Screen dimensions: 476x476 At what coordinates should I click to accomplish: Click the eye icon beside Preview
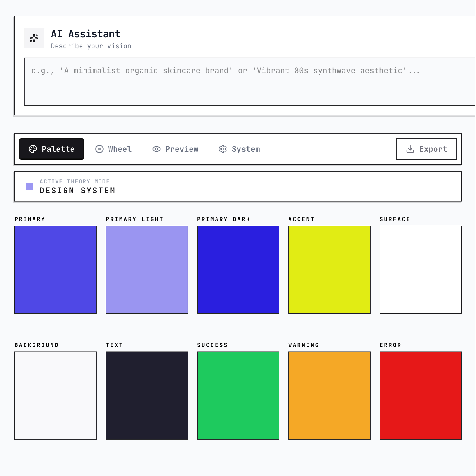pos(156,149)
